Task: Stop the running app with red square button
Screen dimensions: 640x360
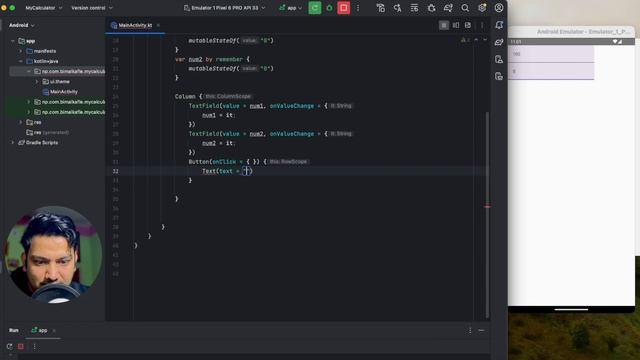Action: click(344, 8)
